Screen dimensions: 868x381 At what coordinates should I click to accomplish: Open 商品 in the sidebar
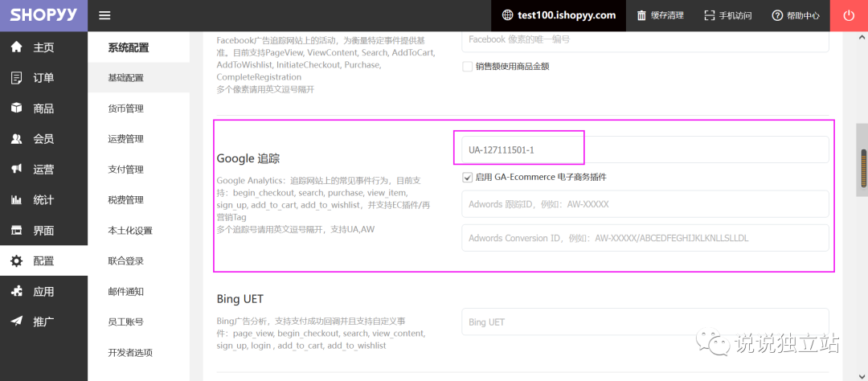click(x=43, y=108)
